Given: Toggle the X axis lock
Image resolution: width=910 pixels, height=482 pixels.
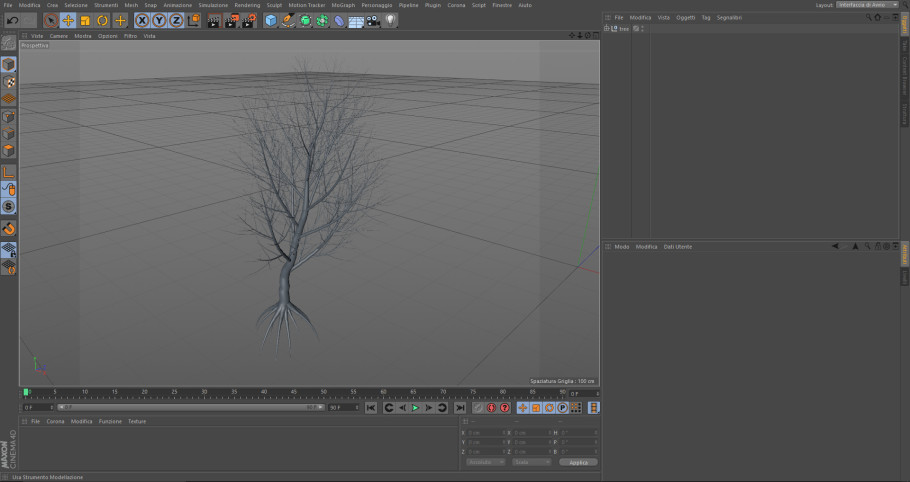Looking at the screenshot, I should pyautogui.click(x=142, y=21).
